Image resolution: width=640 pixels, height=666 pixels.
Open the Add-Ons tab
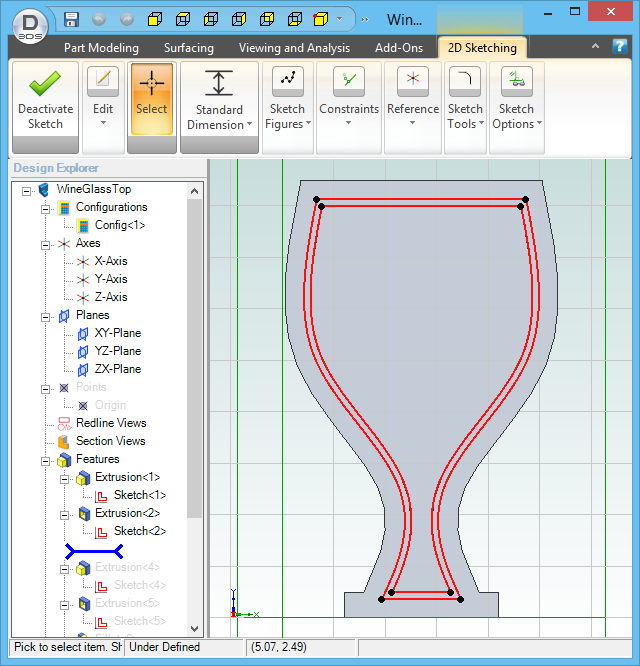(x=399, y=48)
